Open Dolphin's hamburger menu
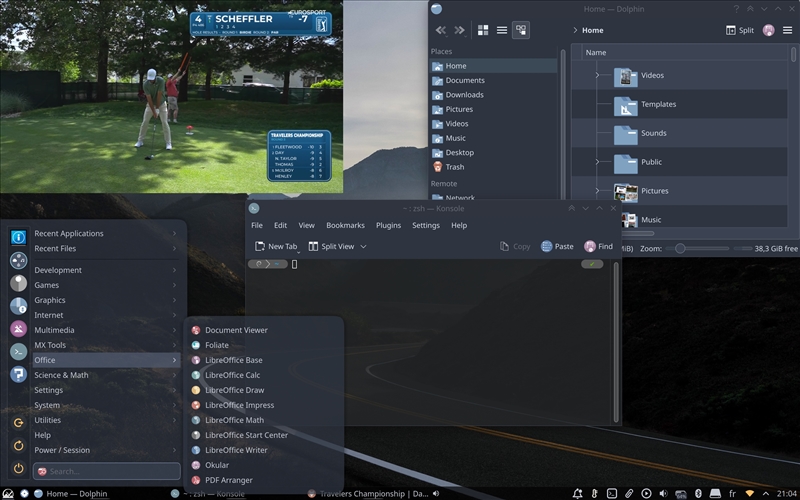 coord(787,30)
